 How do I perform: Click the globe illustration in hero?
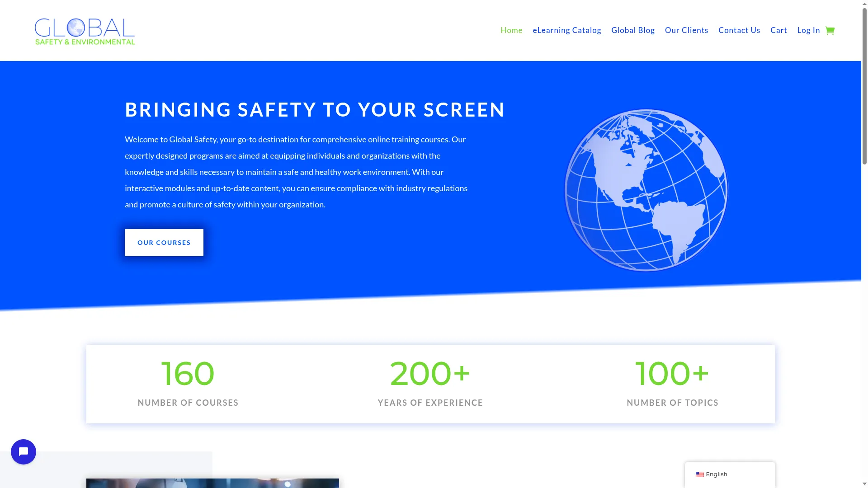(646, 190)
